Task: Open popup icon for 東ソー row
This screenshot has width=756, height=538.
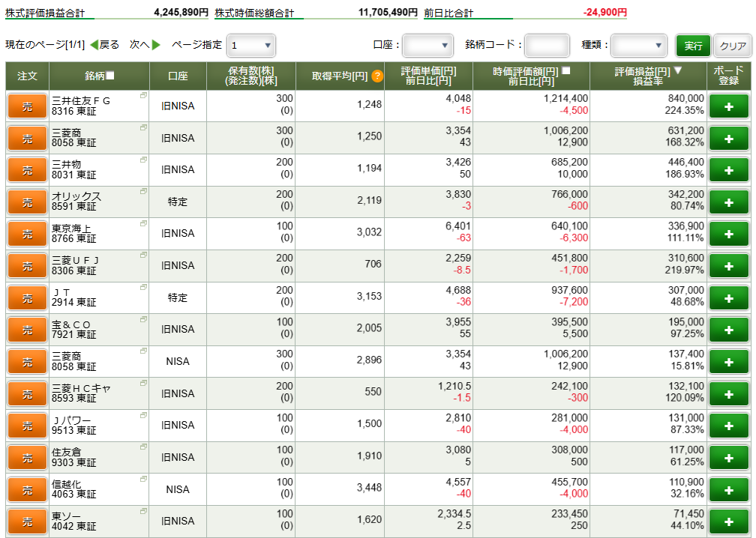Action: click(143, 511)
